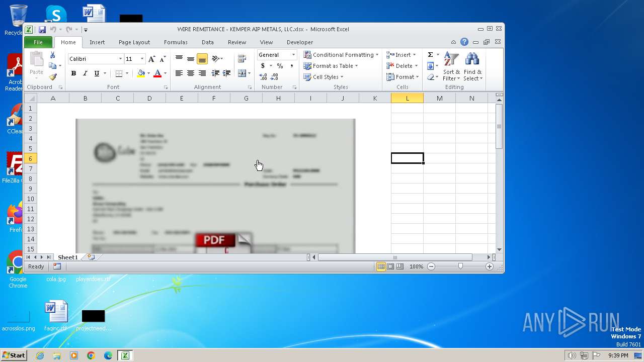Click zoom in plus button
Viewport: 644px width, 362px height.
click(x=490, y=266)
